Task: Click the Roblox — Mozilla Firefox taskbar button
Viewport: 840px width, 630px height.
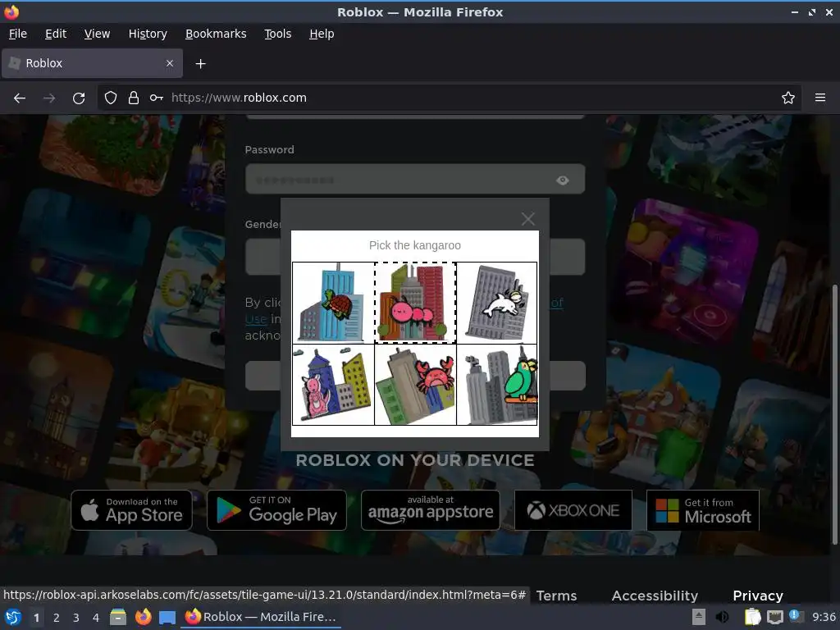Action: tap(261, 617)
